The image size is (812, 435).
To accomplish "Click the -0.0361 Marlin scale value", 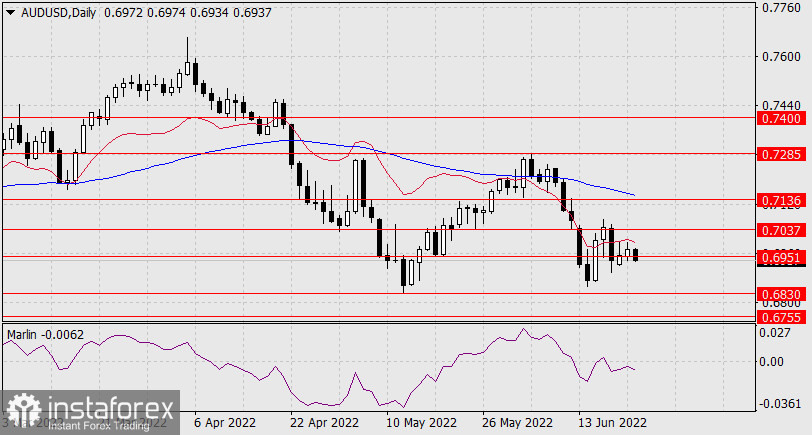I will coord(778,404).
